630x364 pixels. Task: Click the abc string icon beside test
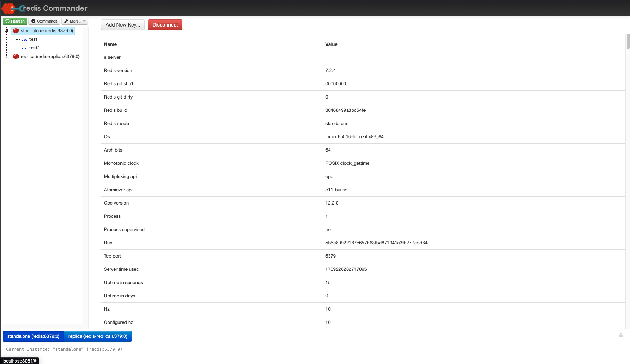tap(24, 40)
